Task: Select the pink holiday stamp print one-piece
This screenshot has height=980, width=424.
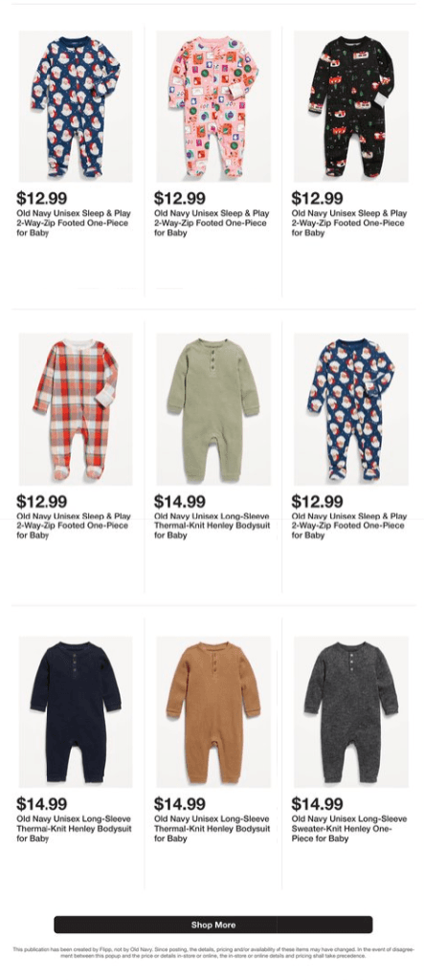Action: pos(213,106)
